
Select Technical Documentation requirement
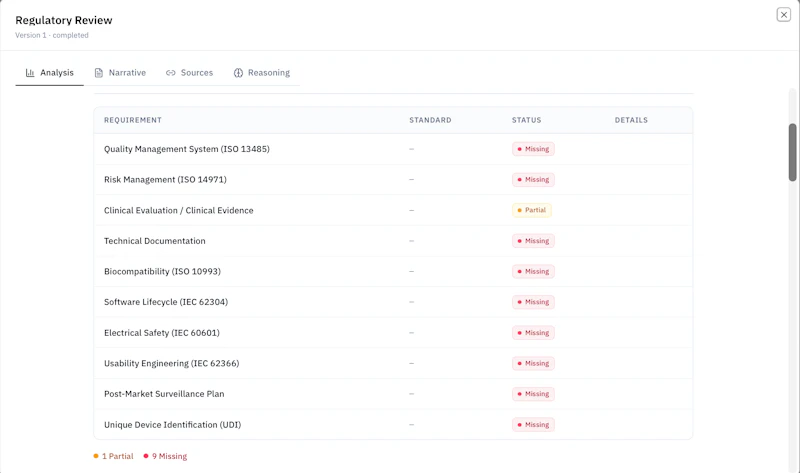(155, 241)
